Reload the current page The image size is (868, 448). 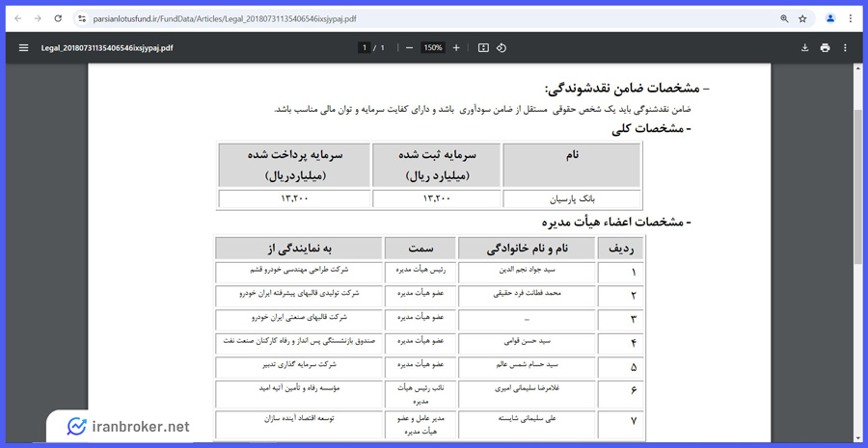point(58,18)
